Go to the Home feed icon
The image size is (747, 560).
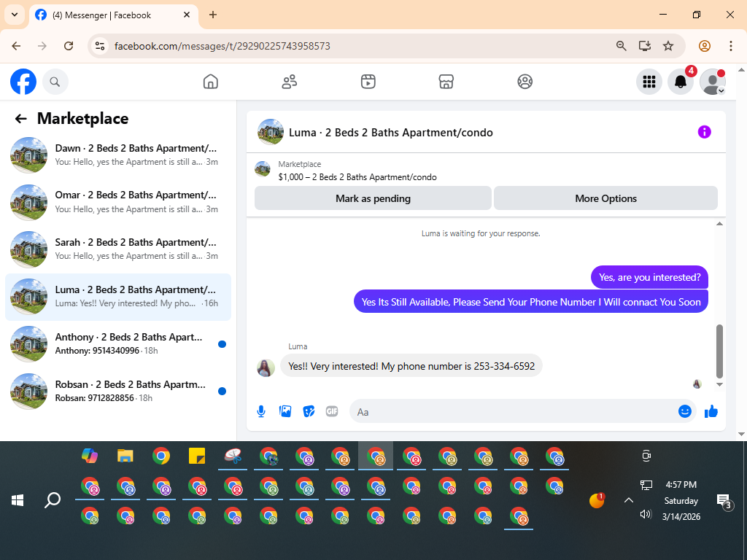(x=211, y=82)
